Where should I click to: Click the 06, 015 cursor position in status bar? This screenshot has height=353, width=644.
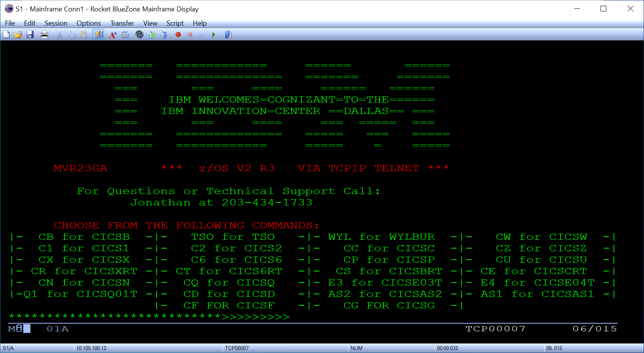[x=554, y=348]
